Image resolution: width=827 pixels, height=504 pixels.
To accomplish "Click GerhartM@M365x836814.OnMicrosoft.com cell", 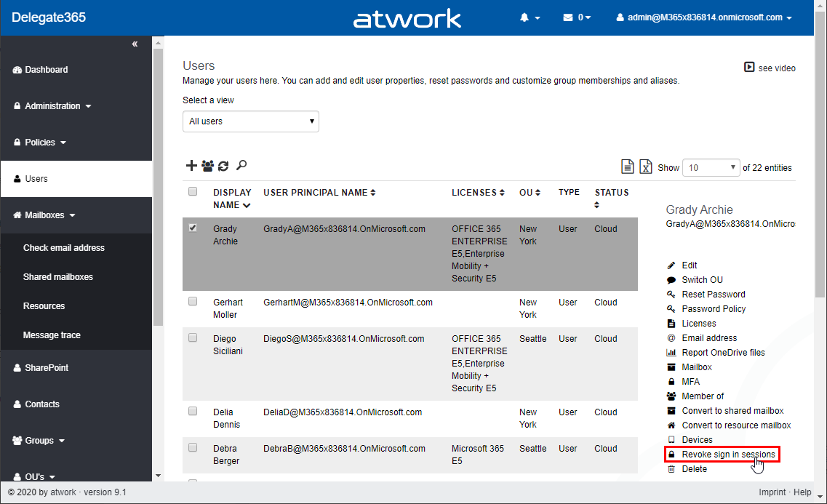I will click(348, 302).
